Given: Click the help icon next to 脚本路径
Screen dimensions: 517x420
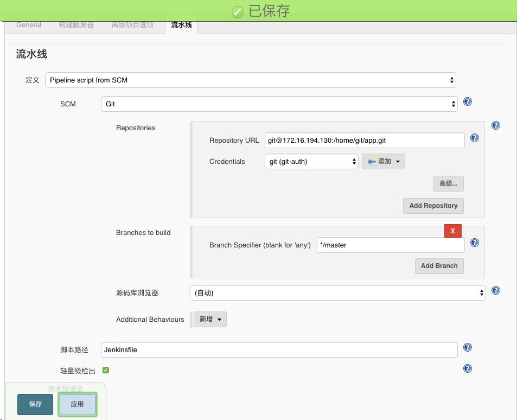Looking at the screenshot, I should click(467, 347).
